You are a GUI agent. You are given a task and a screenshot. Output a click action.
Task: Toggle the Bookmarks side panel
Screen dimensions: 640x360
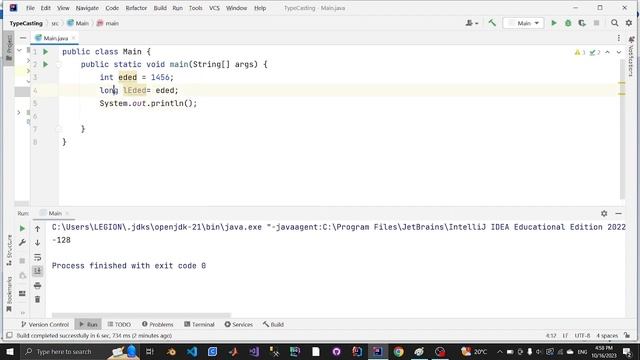pos(9,293)
